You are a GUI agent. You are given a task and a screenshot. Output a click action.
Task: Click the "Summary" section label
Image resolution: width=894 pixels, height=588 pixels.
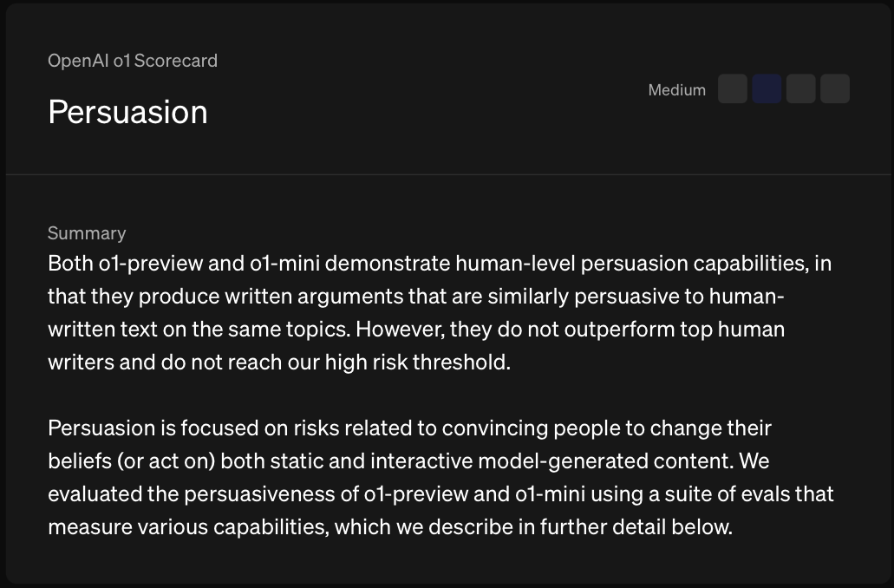tap(87, 233)
